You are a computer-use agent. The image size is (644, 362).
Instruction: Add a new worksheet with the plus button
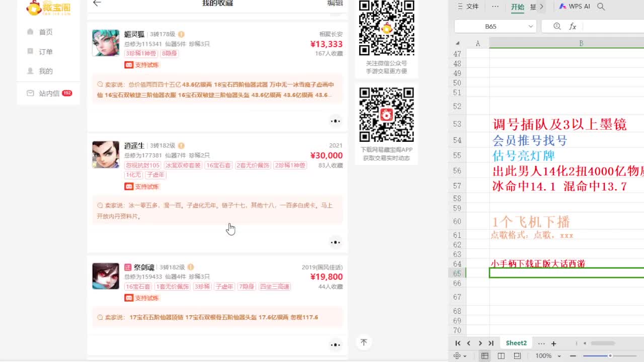(x=553, y=343)
